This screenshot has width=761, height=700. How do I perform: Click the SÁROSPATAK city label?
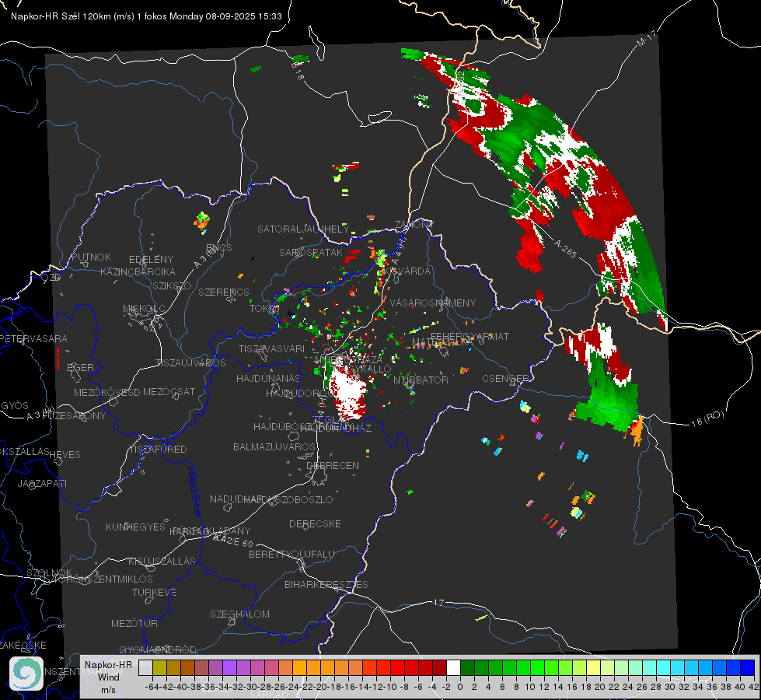(311, 252)
